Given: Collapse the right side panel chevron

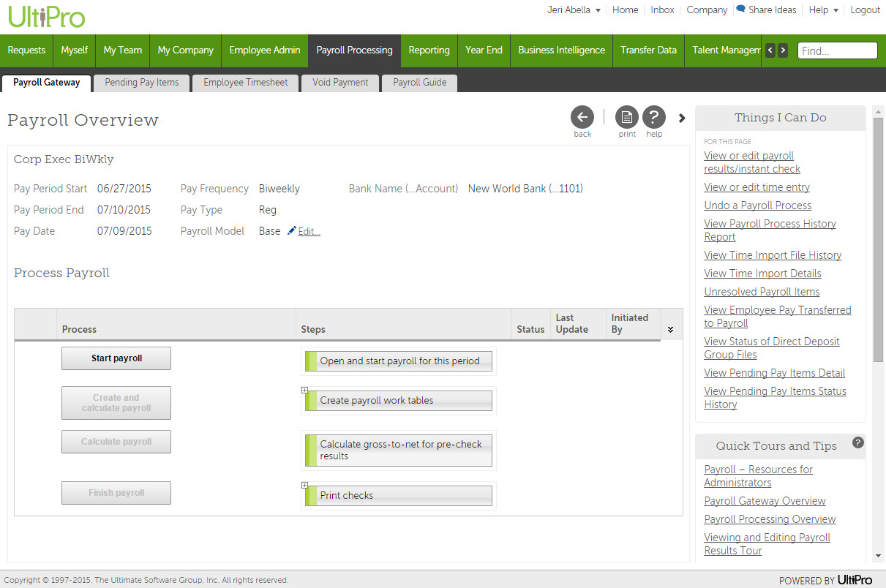Looking at the screenshot, I should [x=682, y=118].
